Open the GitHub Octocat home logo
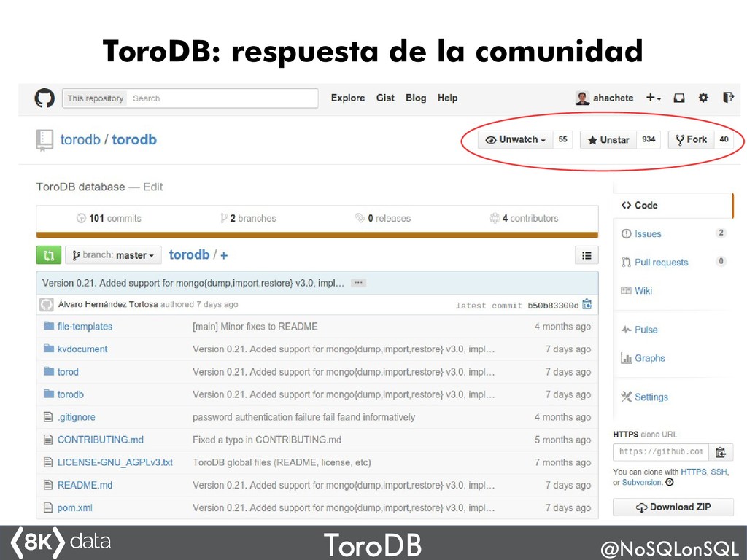747x560 pixels. [44, 98]
